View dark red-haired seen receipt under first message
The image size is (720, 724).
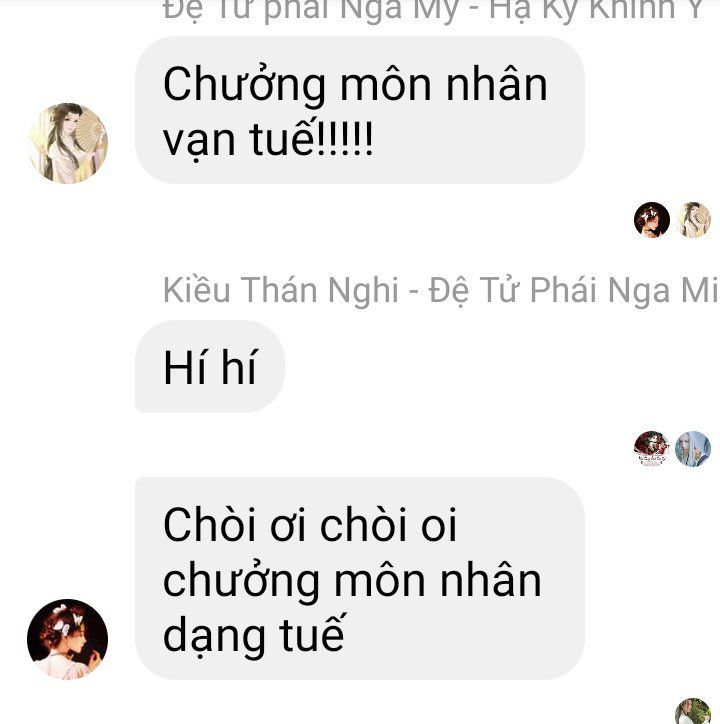[x=652, y=220]
